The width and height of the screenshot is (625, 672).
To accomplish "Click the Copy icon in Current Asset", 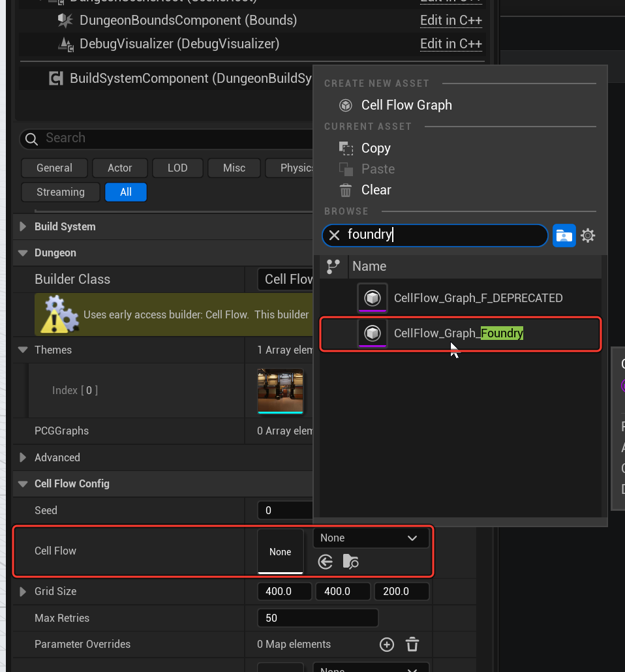I will coord(346,148).
